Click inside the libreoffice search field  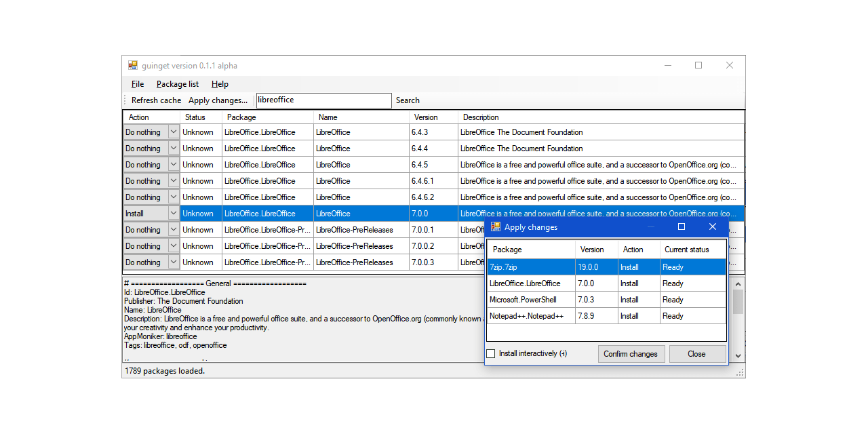(x=323, y=100)
